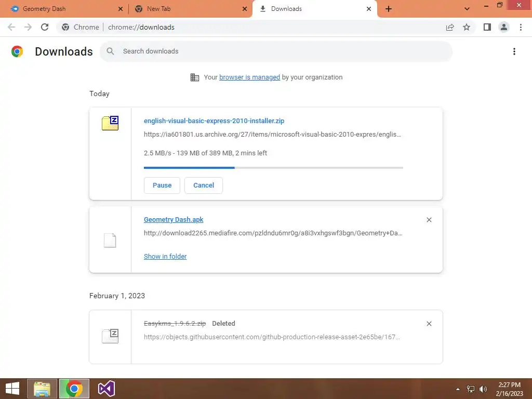Cancel the visual basic installer download
532x399 pixels.
pos(204,185)
